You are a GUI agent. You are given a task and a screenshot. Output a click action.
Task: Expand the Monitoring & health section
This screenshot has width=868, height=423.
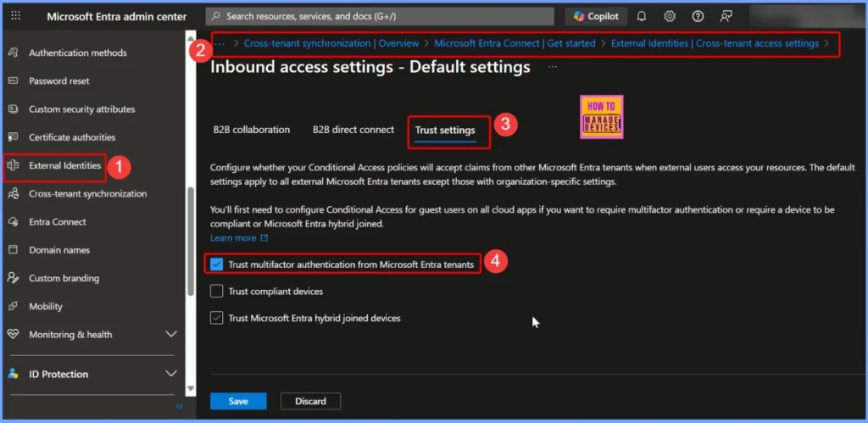[x=170, y=335]
